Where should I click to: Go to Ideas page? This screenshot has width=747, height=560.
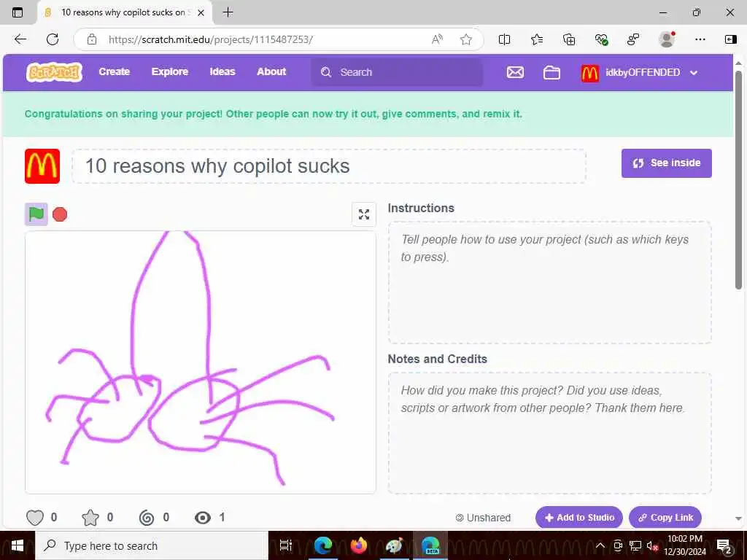click(222, 72)
